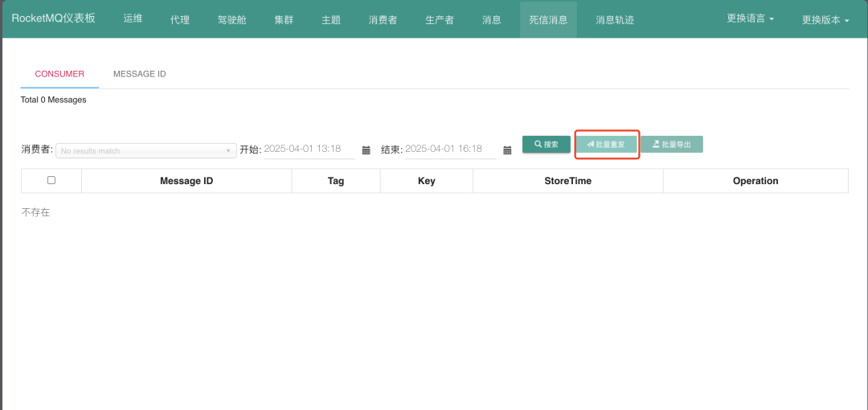Click the RocketMQ仪表板 brand title
Screen dimensions: 868x410
coord(54,18)
